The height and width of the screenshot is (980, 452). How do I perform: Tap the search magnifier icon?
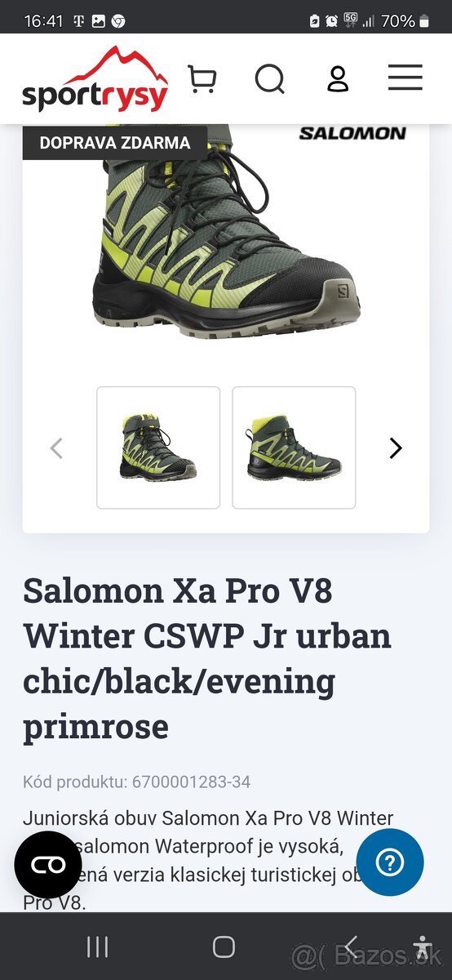270,79
